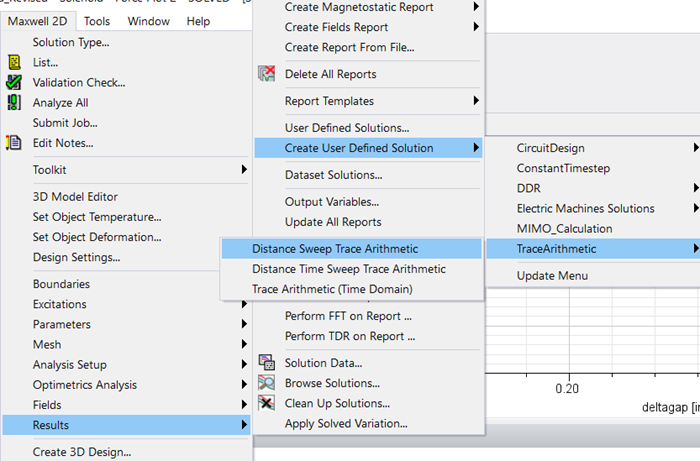
Task: Expand Create Magnetostatic Report submenu arrow
Action: pos(476,7)
